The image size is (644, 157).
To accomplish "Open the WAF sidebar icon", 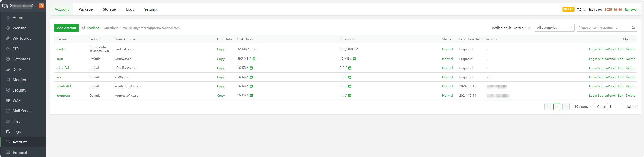I will [8, 101].
